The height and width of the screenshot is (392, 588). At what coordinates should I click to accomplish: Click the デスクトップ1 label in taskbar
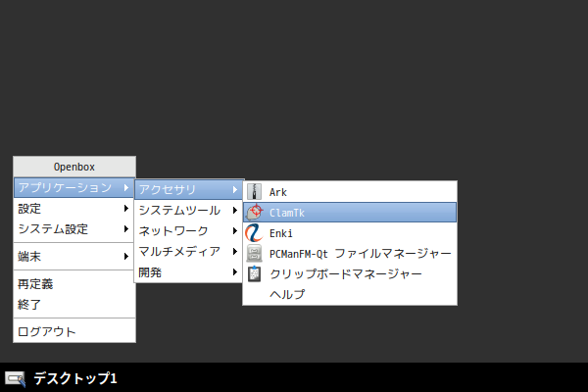point(75,378)
